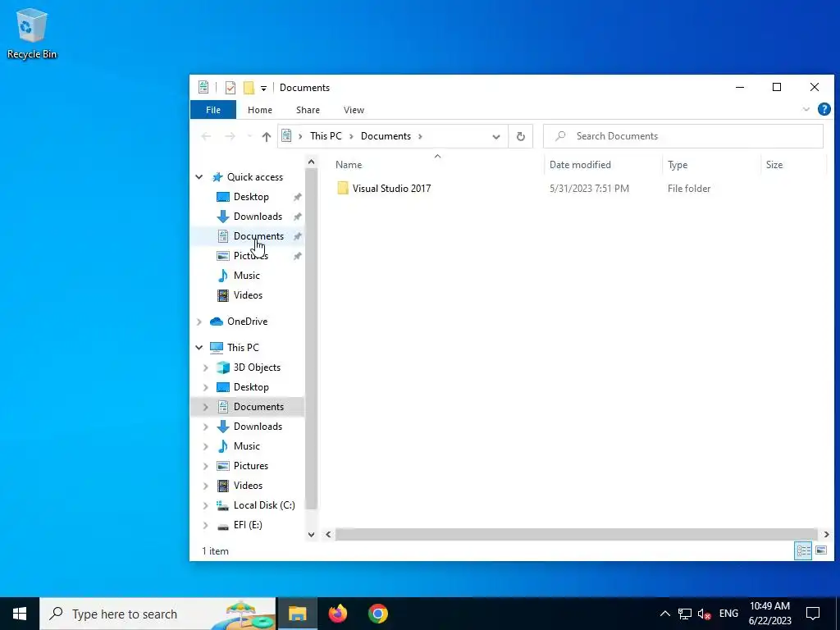840x630 pixels.
Task: Show hidden system tray icons
Action: (x=664, y=614)
